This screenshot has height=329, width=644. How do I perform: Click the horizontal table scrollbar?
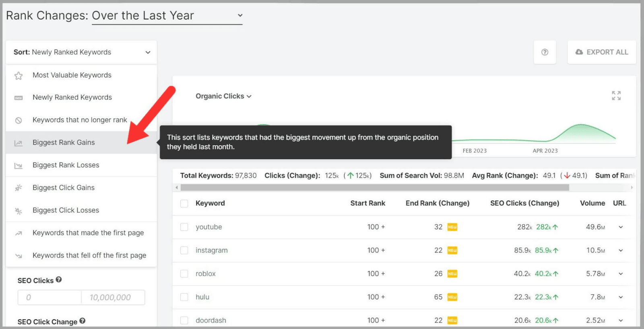coord(374,187)
